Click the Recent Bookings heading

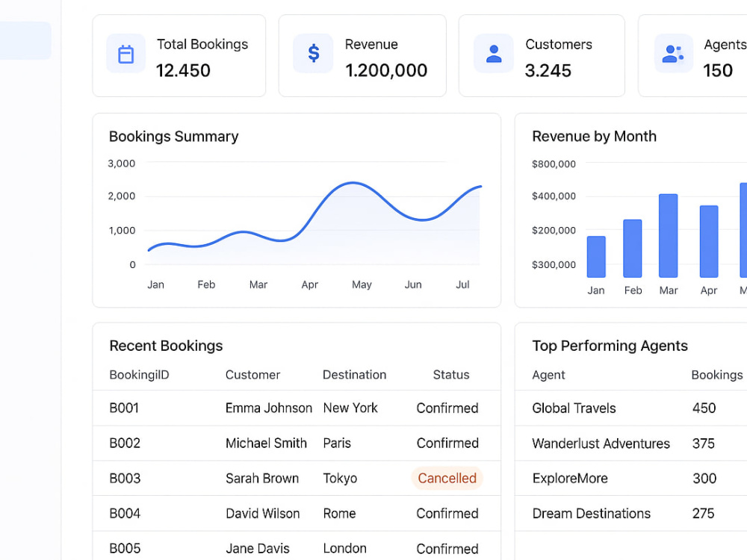coord(166,346)
